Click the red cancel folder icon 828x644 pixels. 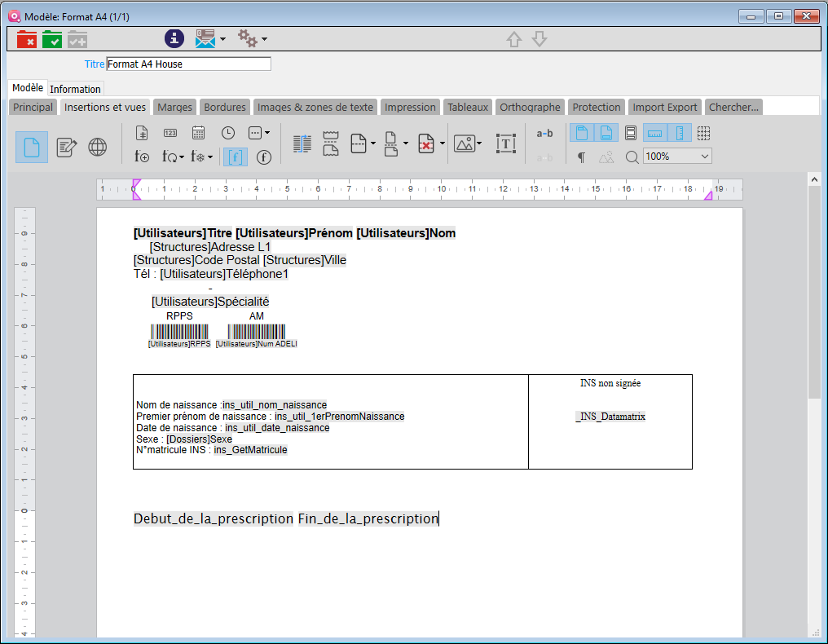[27, 39]
